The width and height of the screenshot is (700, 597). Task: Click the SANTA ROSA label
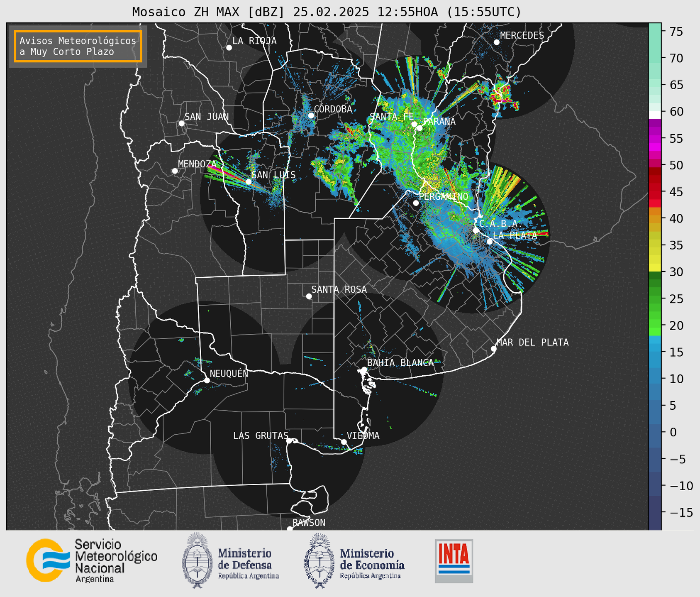click(x=339, y=289)
